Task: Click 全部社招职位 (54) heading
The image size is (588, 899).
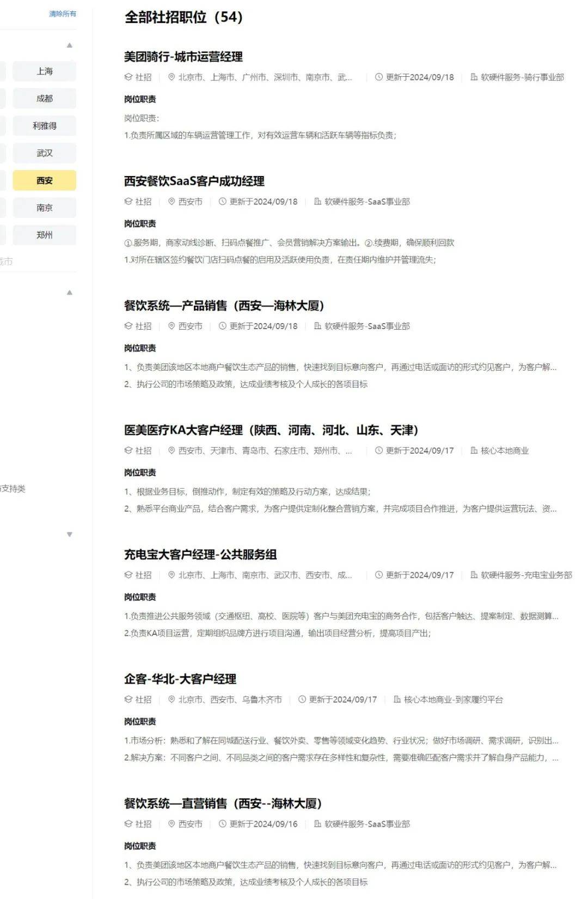Action: coord(183,17)
